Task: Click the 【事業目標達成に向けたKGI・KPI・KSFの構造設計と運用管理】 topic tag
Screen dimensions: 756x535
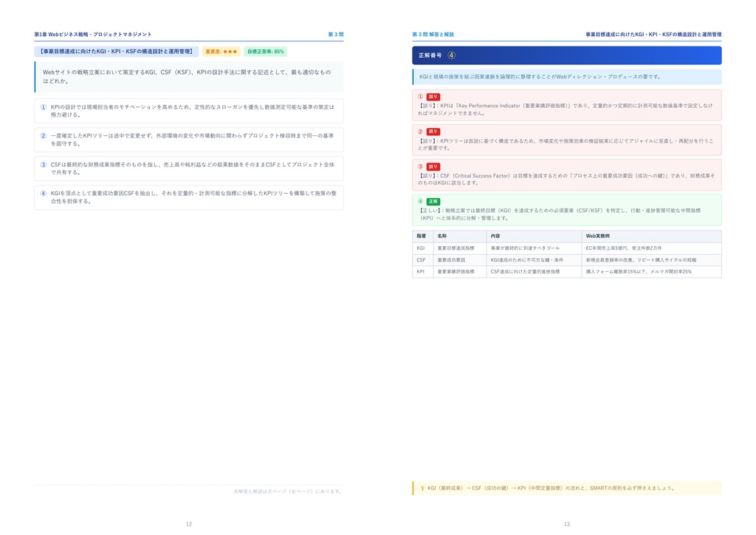Action: pos(116,52)
